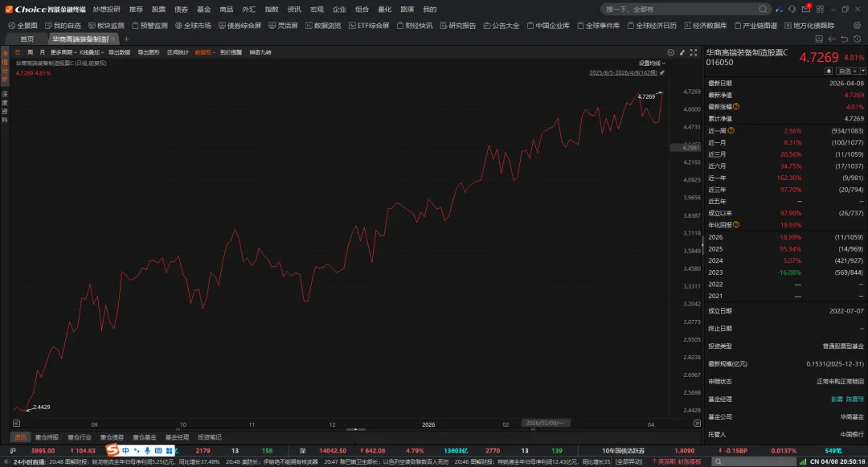The image size is (868, 467).
Task: Click the toolbar settings gear icon
Action: coord(857,26)
